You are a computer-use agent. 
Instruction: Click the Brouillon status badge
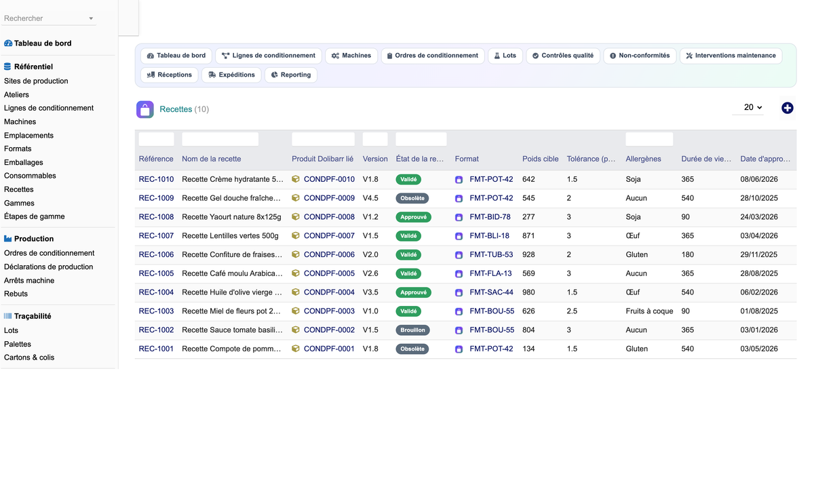click(412, 330)
